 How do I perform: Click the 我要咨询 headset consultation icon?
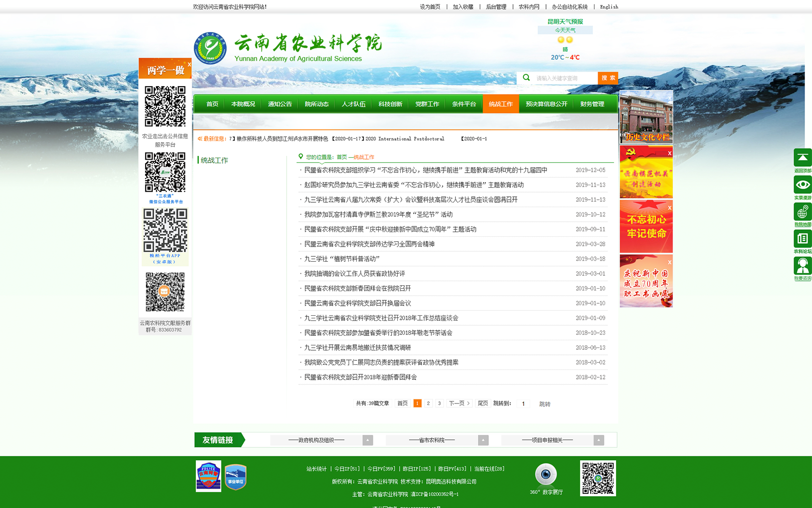[802, 266]
